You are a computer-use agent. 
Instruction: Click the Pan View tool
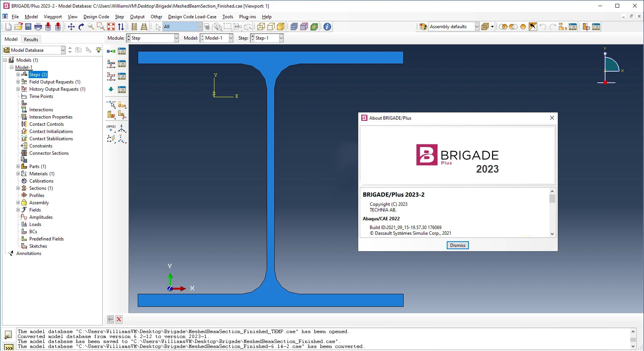coord(71,27)
